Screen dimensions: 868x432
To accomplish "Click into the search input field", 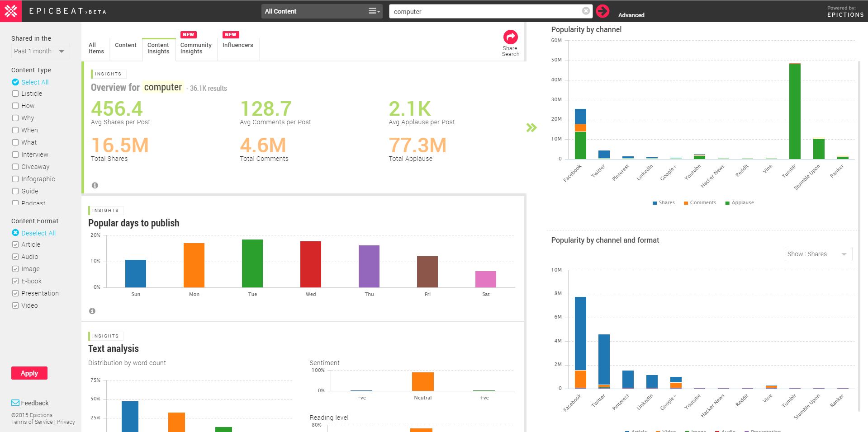I will pos(484,12).
